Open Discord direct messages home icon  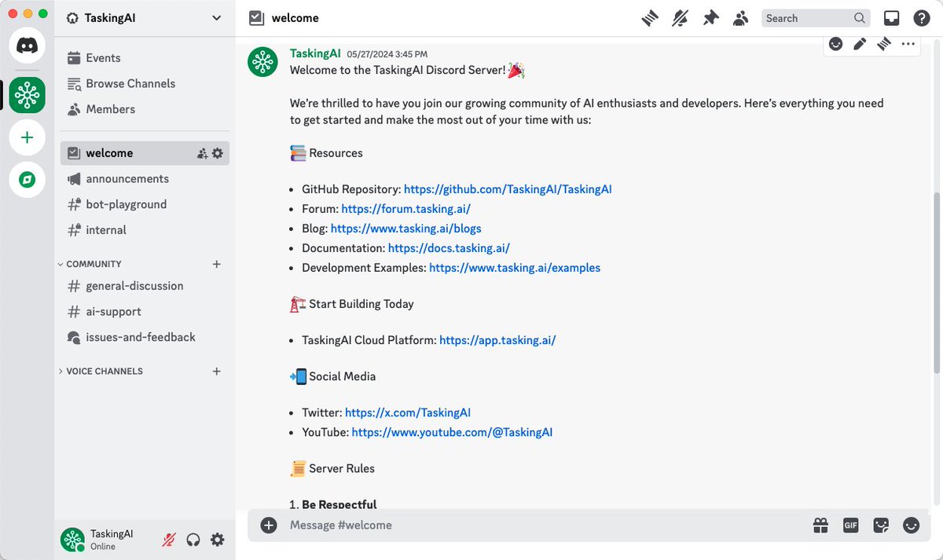27,46
